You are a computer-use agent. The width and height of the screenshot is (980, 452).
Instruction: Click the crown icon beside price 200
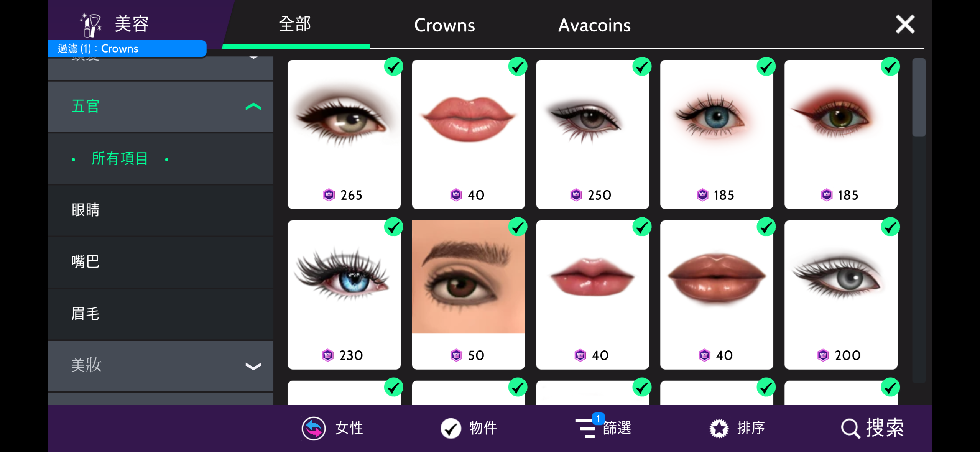coord(823,355)
